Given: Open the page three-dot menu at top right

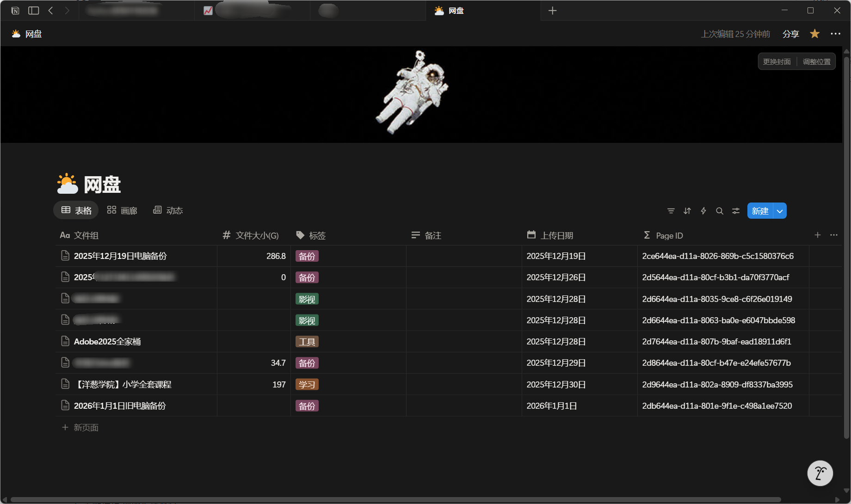Looking at the screenshot, I should point(835,34).
